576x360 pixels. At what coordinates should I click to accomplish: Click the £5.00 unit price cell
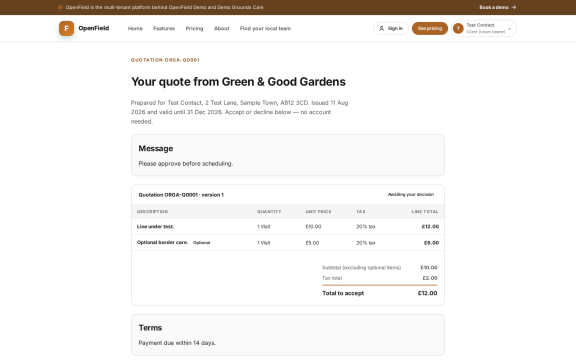312,243
